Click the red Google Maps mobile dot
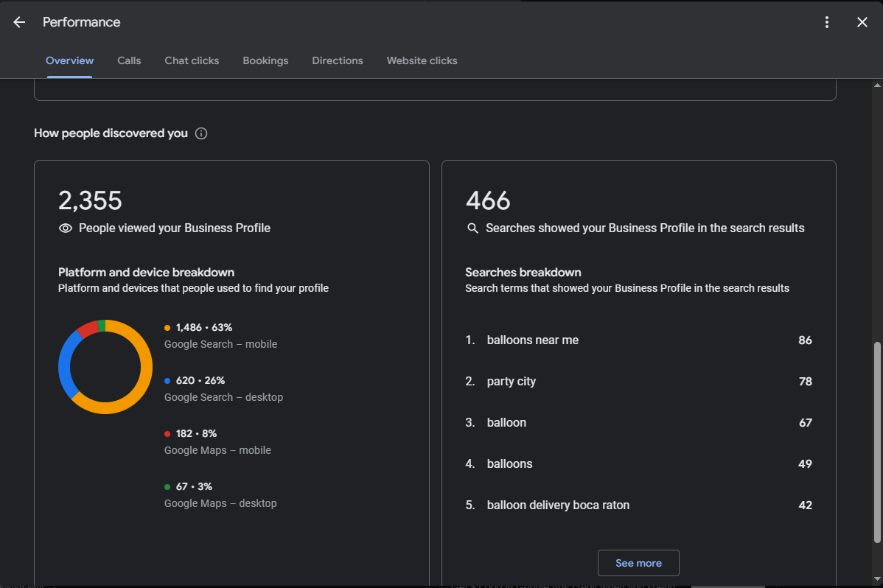Screen dimensions: 883x588 pyautogui.click(x=167, y=434)
